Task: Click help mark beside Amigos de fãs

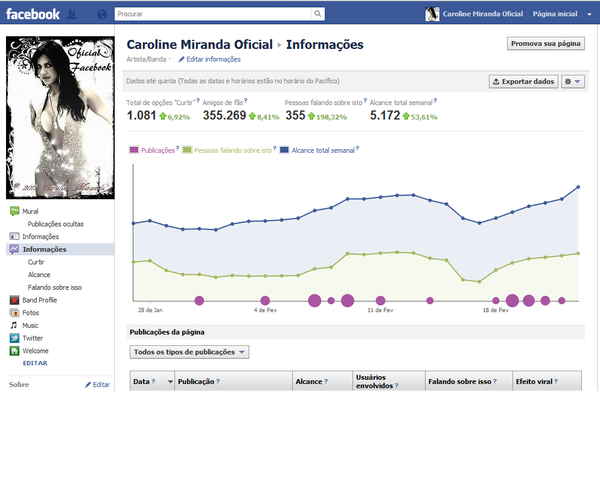Action: tap(246, 101)
